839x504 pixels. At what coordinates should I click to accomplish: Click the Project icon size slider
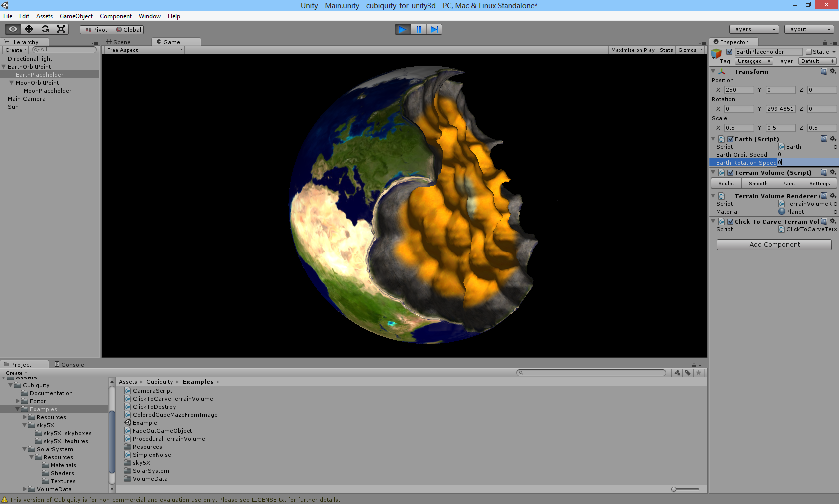685,489
